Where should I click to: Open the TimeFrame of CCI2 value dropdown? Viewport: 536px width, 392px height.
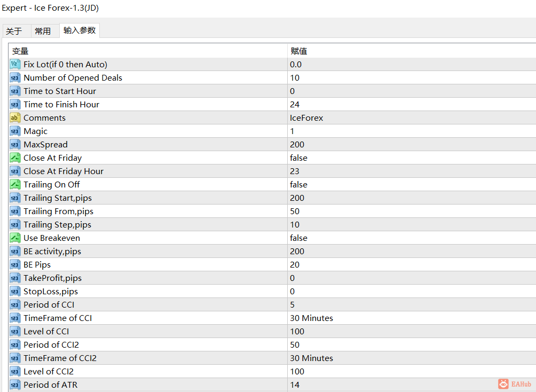pyautogui.click(x=412, y=358)
